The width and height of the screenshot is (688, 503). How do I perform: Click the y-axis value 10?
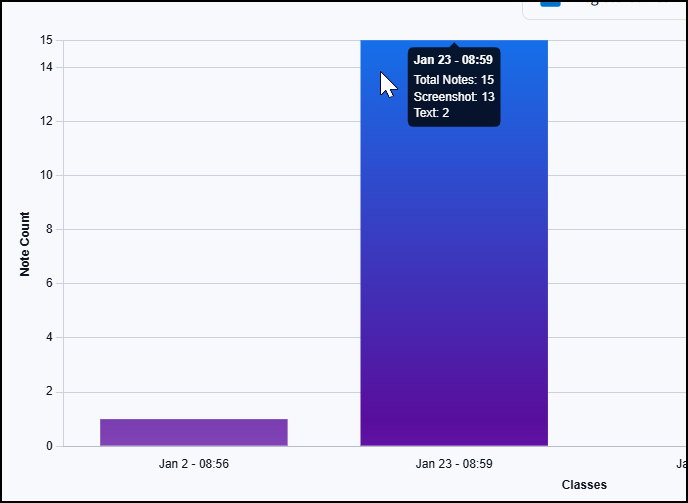(x=46, y=175)
